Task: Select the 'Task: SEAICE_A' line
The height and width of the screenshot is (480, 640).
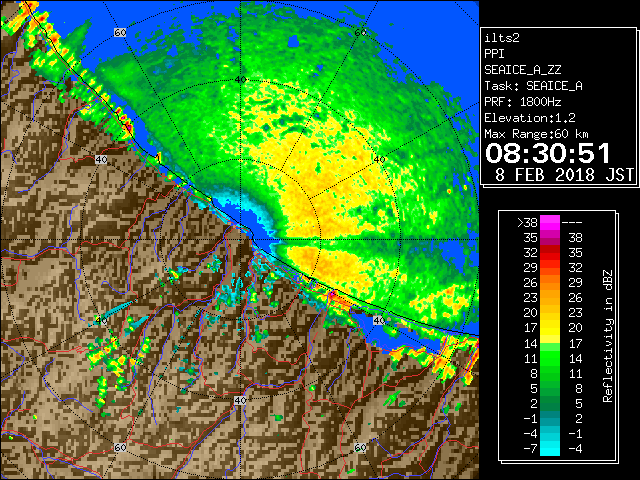Action: pos(533,86)
